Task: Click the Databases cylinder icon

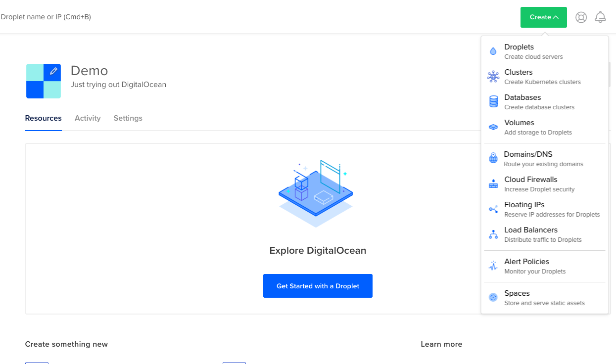Action: click(x=493, y=102)
